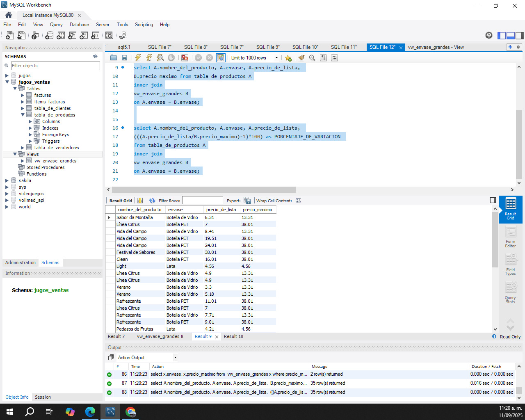Toggle wrap cell content icon

[298, 201]
